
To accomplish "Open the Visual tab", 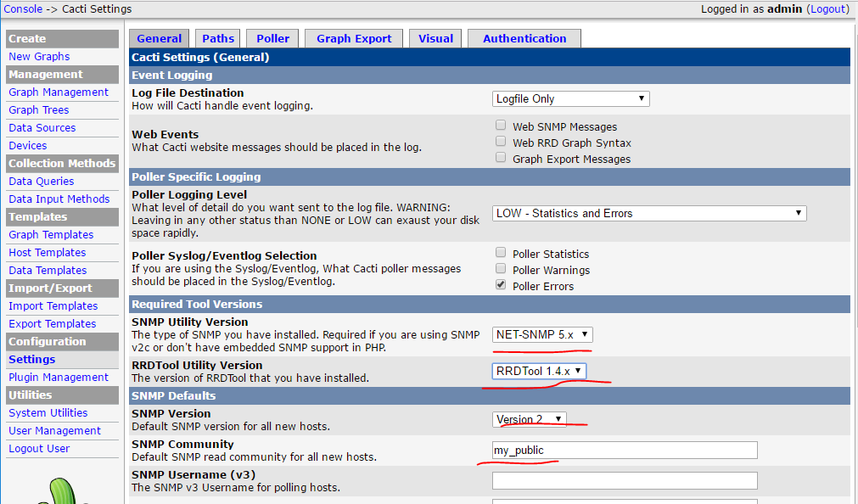I will point(435,38).
